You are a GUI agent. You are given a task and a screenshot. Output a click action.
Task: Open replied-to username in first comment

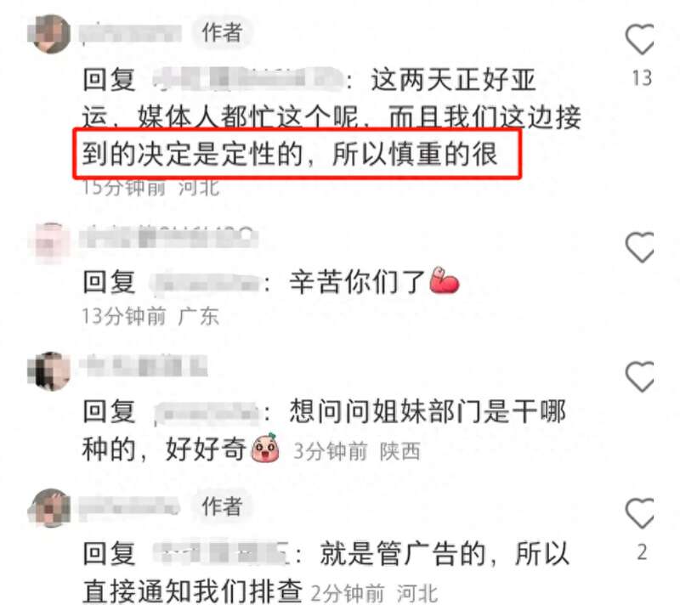click(247, 79)
